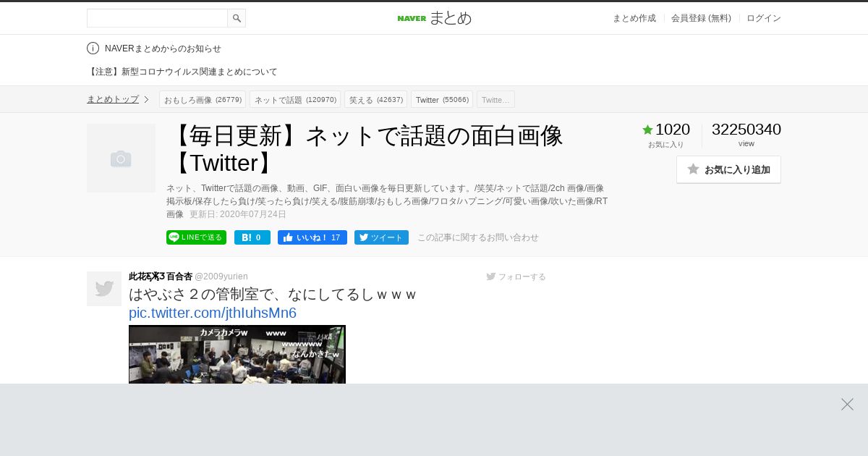Screen dimensions: 868x456
Task: Open 会員登録 (無料) link
Action: 701,18
